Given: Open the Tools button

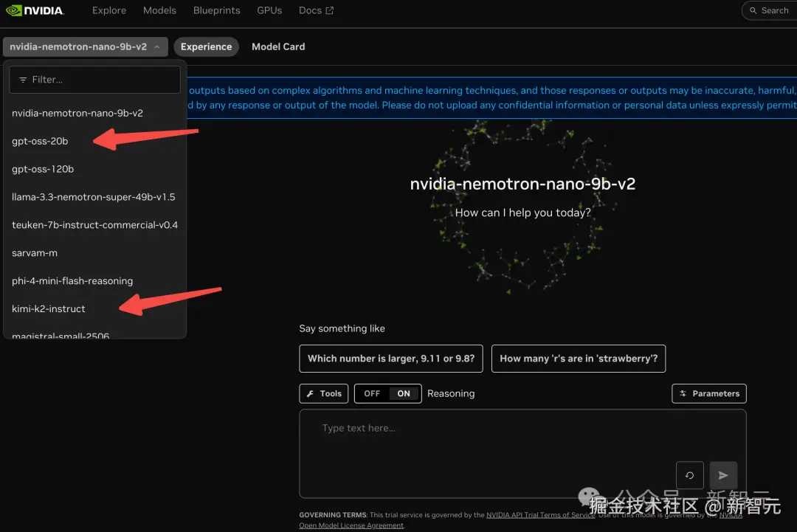Looking at the screenshot, I should (x=324, y=394).
